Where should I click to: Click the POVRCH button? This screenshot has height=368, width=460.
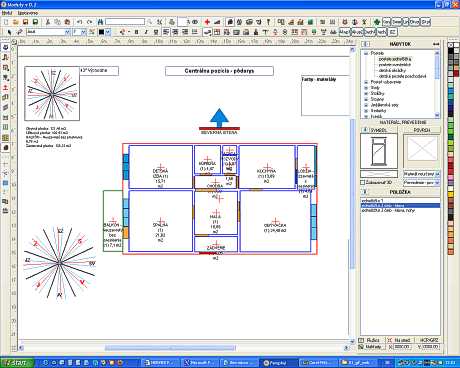click(422, 130)
